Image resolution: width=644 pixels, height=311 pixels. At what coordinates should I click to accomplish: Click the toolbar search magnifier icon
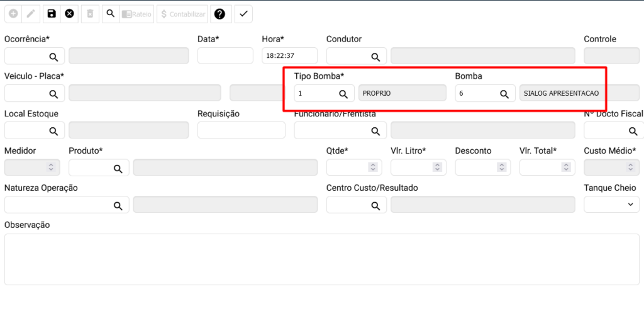pos(109,14)
